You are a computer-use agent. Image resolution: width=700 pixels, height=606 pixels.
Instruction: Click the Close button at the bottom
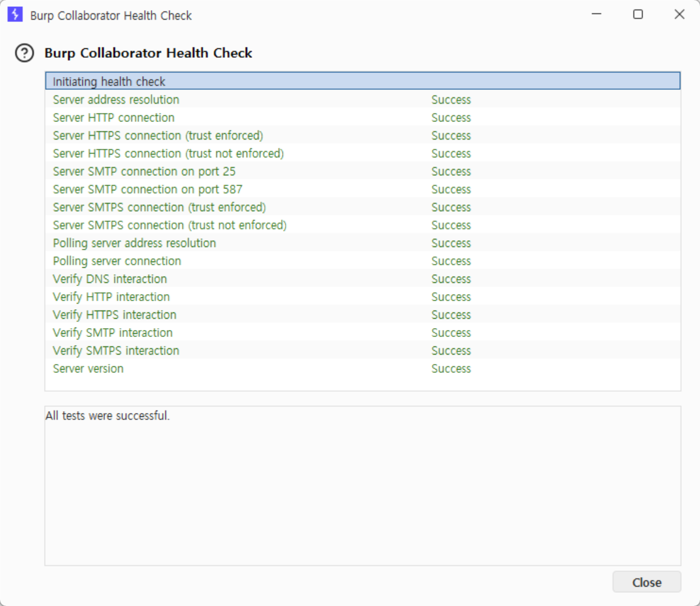click(647, 582)
